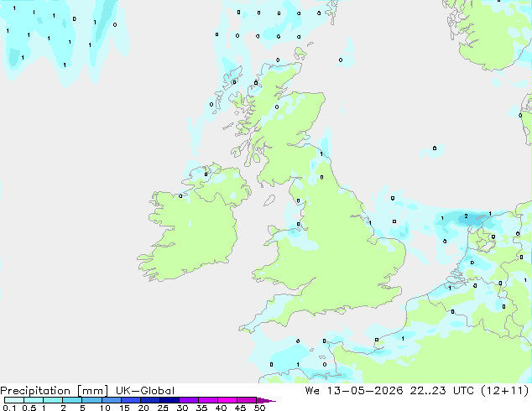
Task: Click the "UK-Global" model label
Action: (145, 391)
